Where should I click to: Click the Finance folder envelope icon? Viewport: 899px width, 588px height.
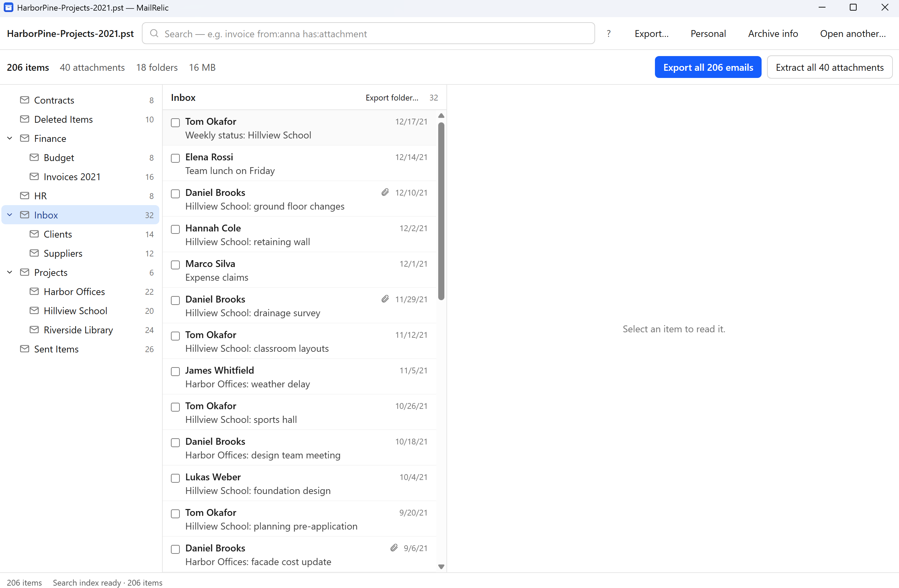click(x=25, y=138)
